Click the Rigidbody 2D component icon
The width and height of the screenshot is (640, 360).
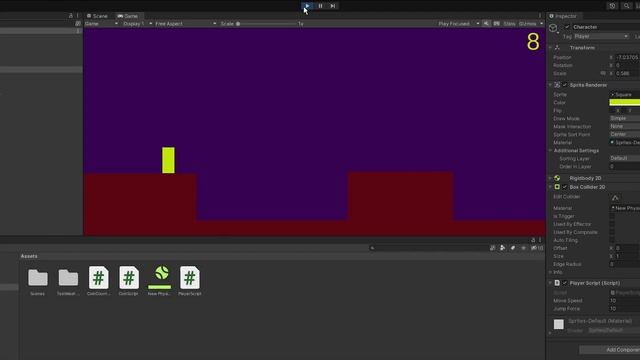tap(557, 178)
